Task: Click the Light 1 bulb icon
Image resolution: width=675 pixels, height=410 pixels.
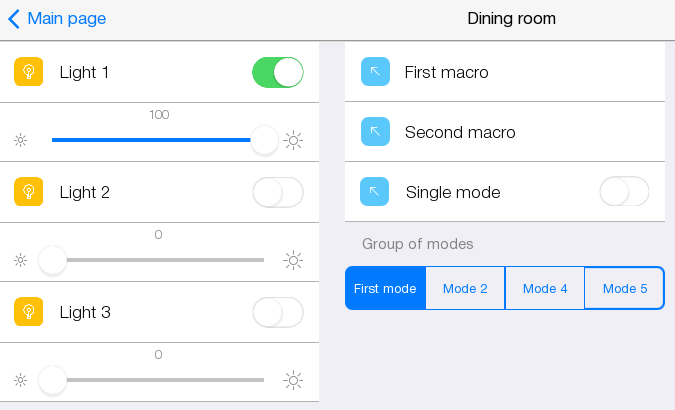Action: pos(29,72)
